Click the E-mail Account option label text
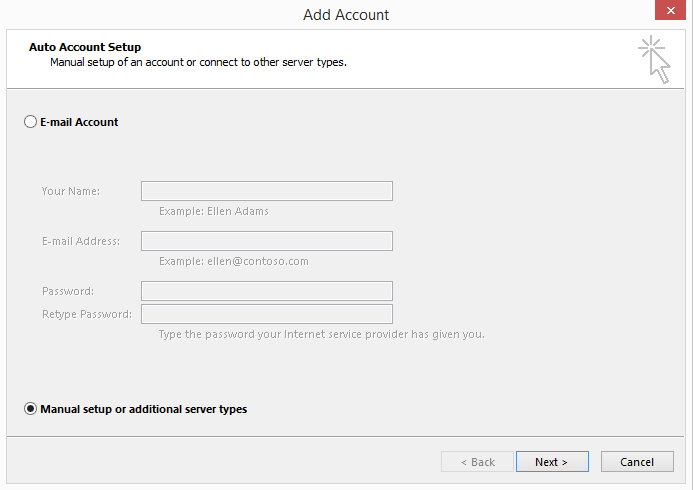The image size is (693, 490). [79, 122]
